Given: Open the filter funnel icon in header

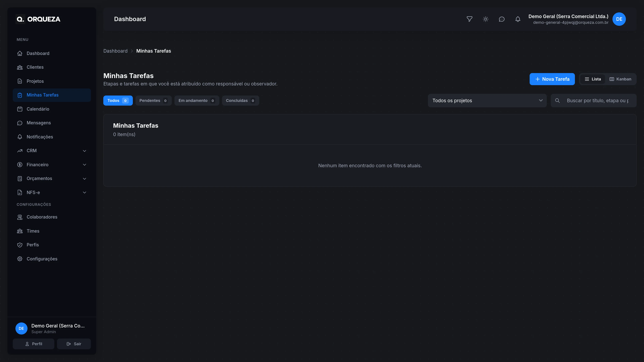Looking at the screenshot, I should (x=470, y=19).
